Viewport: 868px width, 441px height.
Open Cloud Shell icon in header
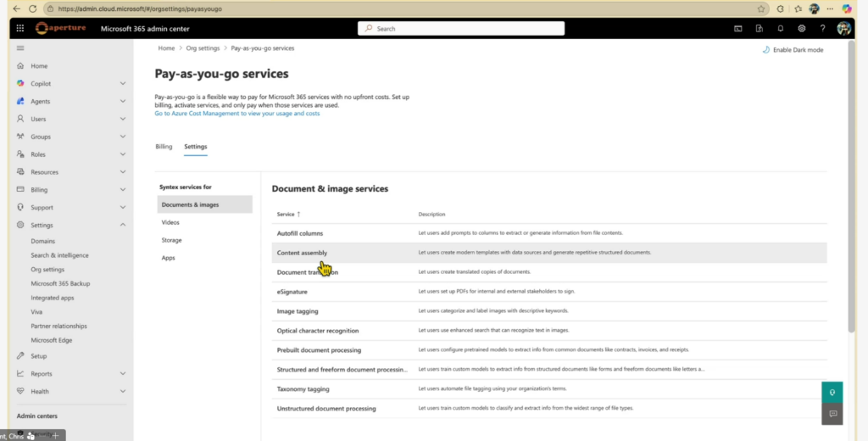click(x=738, y=29)
